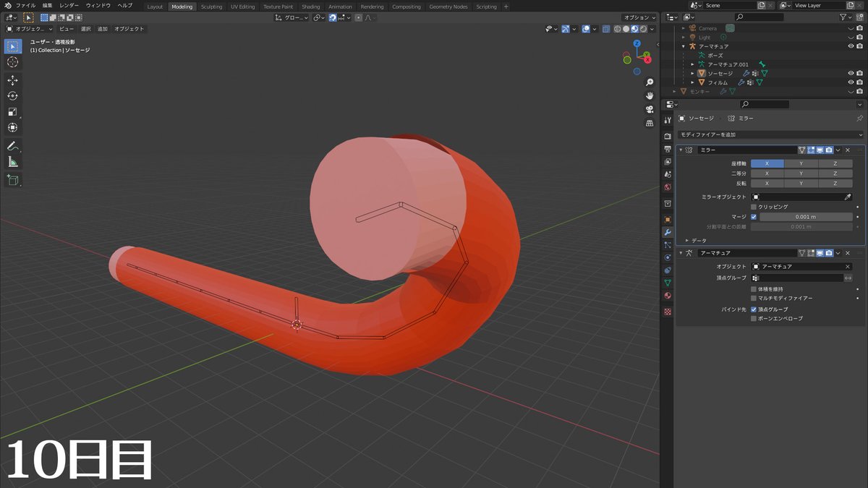Open the File menu
The width and height of the screenshot is (868, 488).
(25, 6)
